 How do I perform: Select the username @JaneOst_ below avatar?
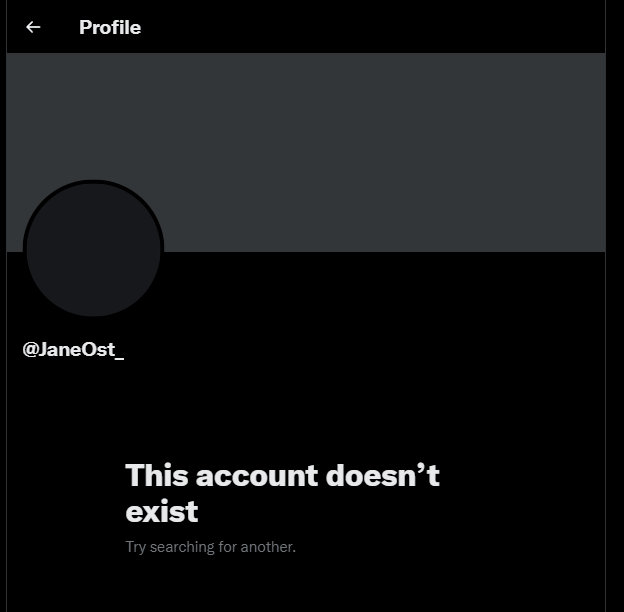[73, 350]
